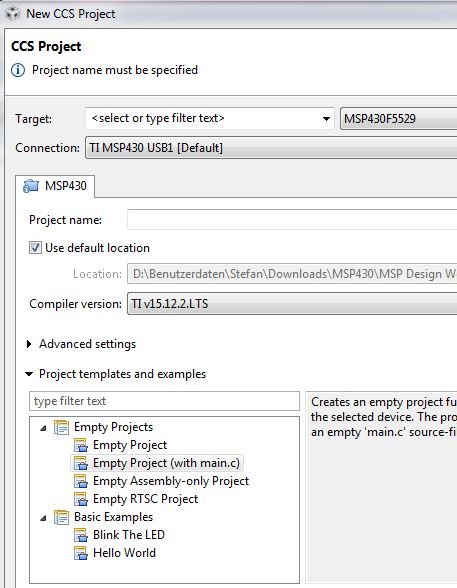The width and height of the screenshot is (457, 588).
Task: Click the Hello World template icon
Action: pyautogui.click(x=81, y=553)
